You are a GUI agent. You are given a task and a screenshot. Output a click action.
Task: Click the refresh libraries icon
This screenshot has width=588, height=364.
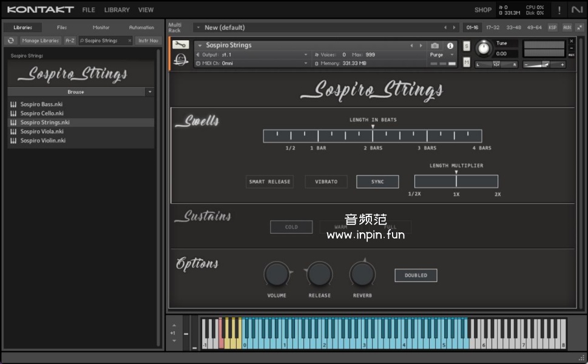(x=10, y=41)
